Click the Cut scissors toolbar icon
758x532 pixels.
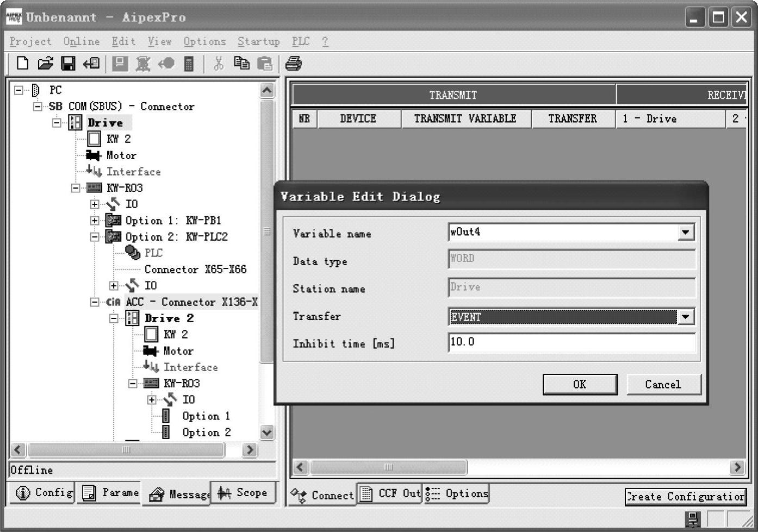[219, 64]
